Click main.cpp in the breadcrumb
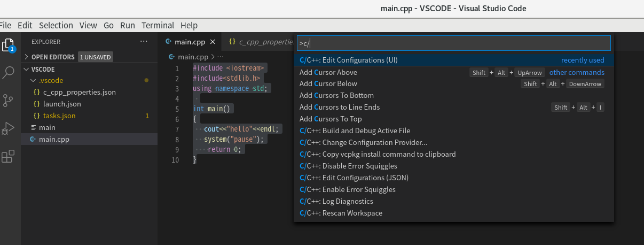The width and height of the screenshot is (644, 245). [x=192, y=56]
